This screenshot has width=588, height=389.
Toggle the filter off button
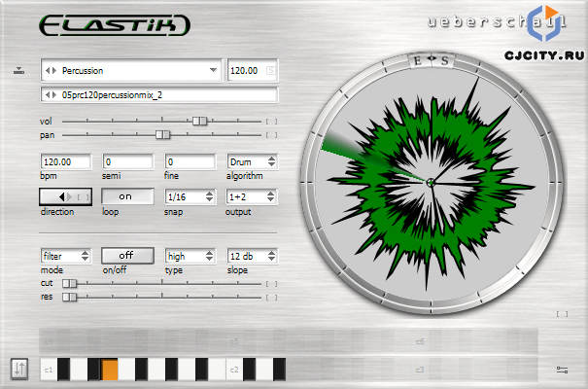pyautogui.click(x=127, y=256)
